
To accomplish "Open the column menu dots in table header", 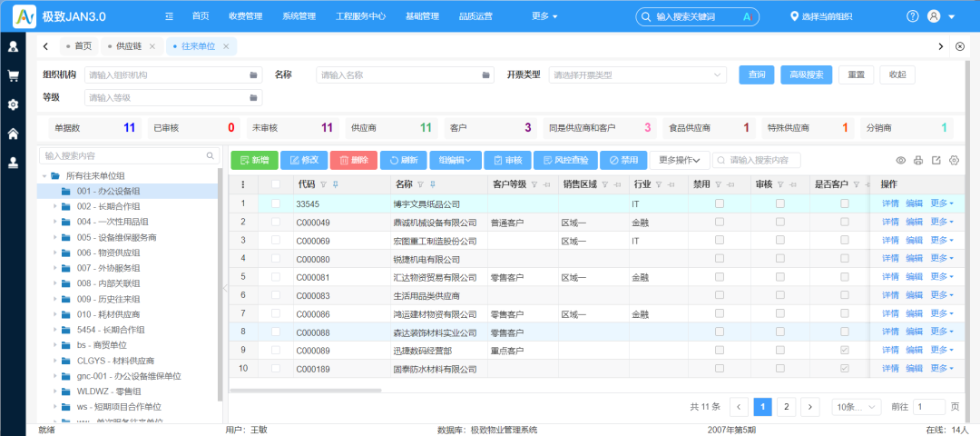I will [x=243, y=184].
